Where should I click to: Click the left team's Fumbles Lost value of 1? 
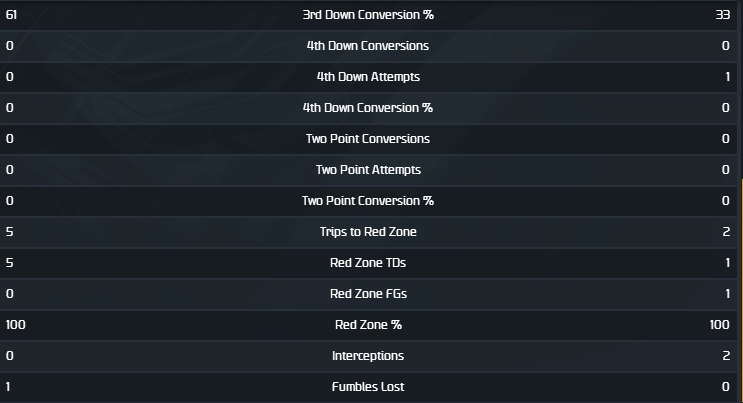click(x=9, y=387)
